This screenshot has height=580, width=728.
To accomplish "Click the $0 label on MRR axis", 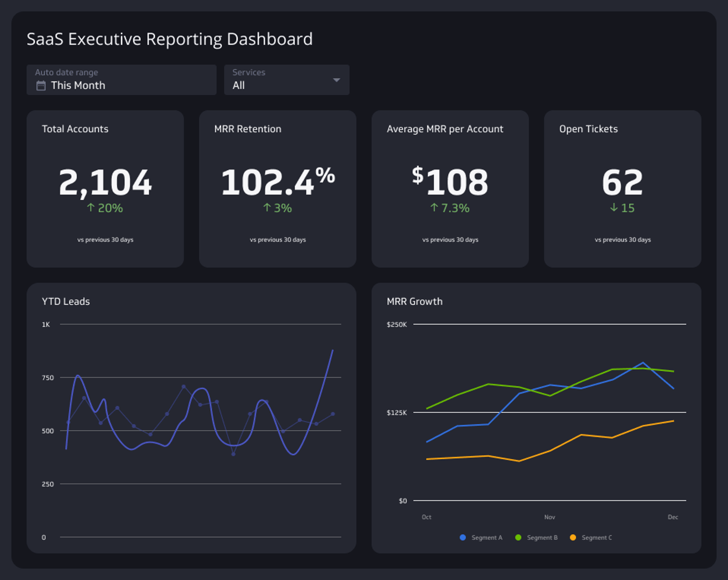I will click(403, 501).
